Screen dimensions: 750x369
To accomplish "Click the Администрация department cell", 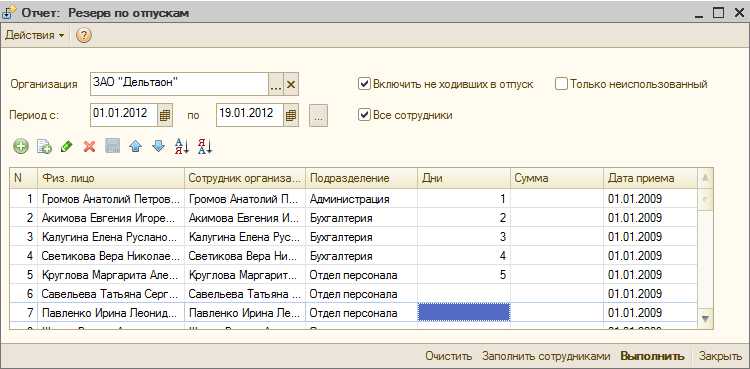I will [362, 199].
